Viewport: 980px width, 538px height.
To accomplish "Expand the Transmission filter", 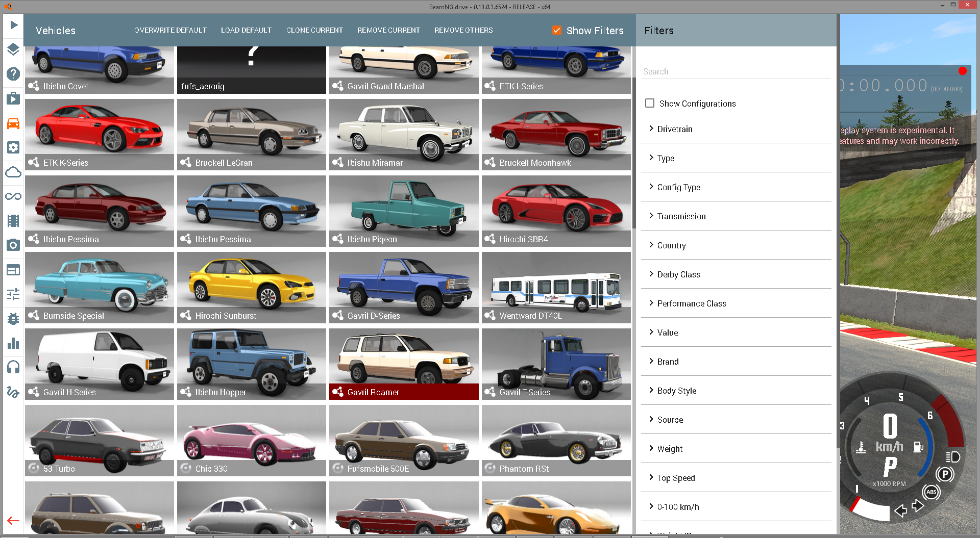I will pos(736,216).
